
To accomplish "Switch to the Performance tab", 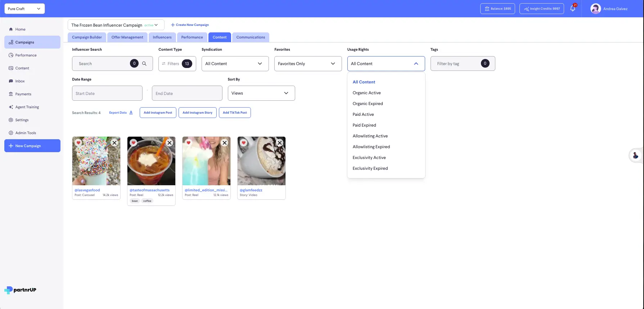I will pyautogui.click(x=192, y=37).
